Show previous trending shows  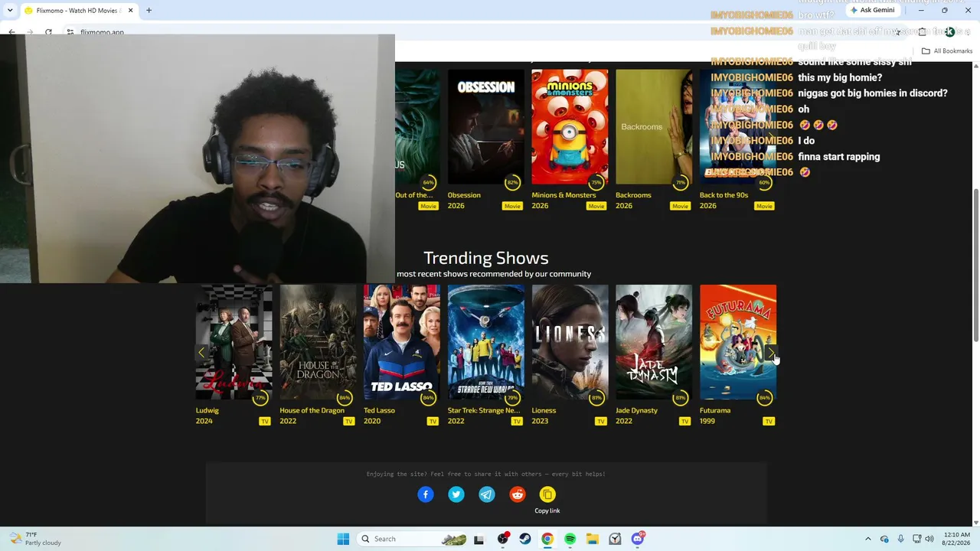[x=201, y=353]
